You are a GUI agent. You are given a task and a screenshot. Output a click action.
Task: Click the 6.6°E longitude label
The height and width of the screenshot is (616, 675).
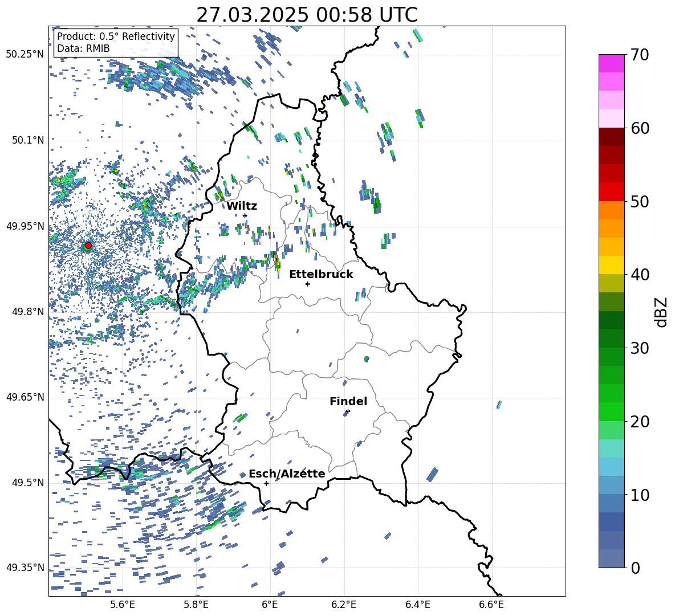[491, 605]
